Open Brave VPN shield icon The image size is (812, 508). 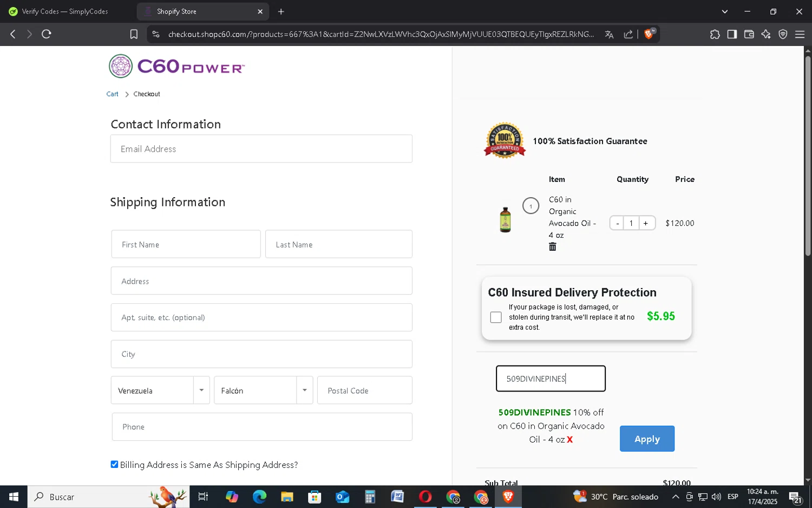(783, 34)
